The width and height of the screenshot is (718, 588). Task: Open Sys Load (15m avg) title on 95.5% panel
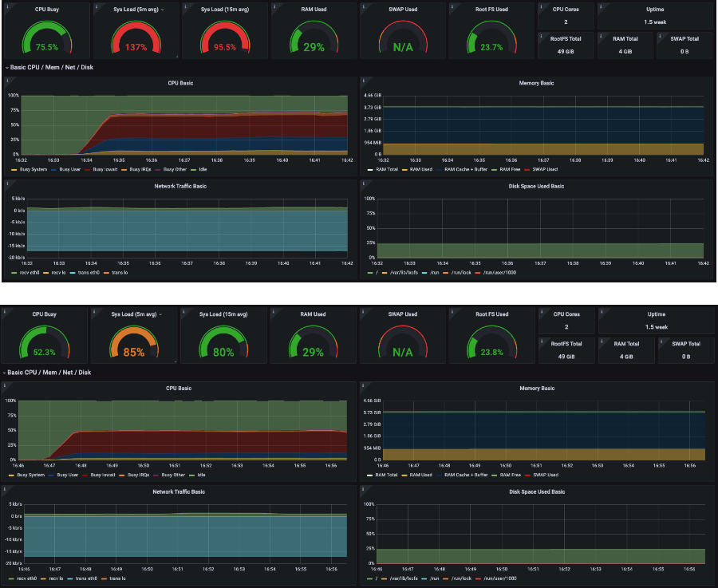coord(225,9)
